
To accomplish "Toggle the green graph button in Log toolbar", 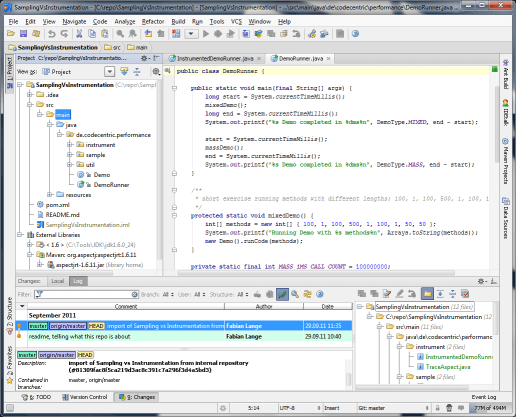I will pos(282,294).
